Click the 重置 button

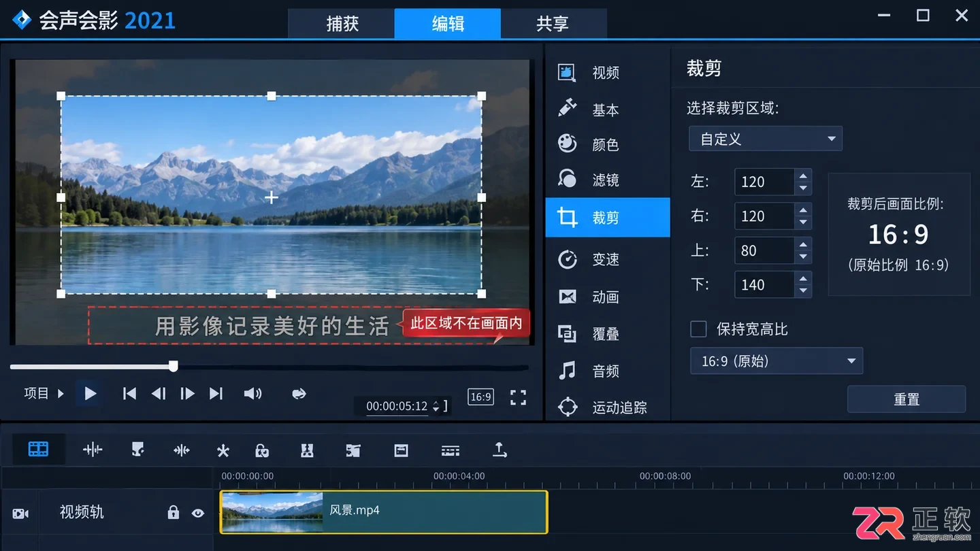(906, 399)
